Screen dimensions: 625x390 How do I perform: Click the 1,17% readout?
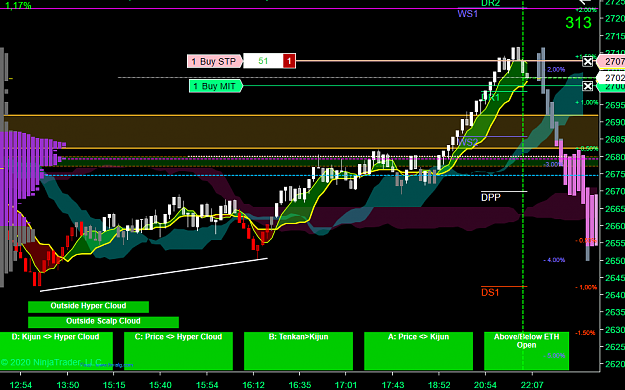[x=18, y=6]
